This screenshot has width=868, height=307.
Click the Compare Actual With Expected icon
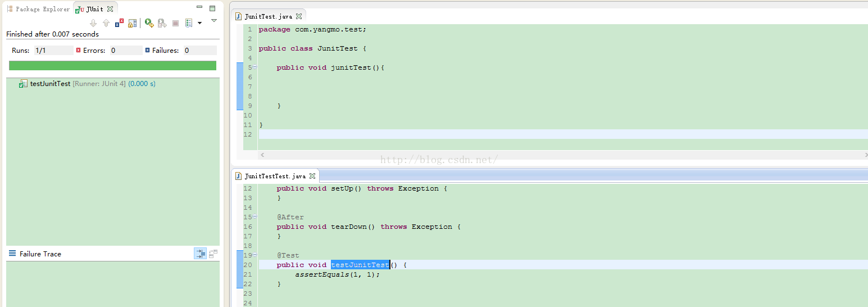pyautogui.click(x=213, y=254)
